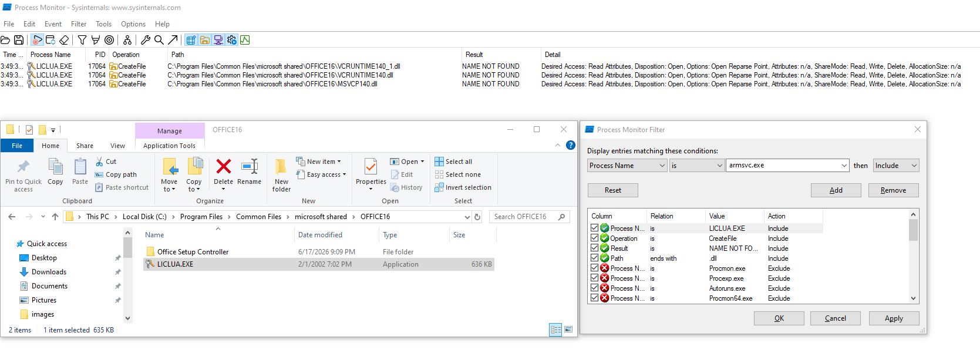
Task: Expand the New item dropdown
Action: pos(339,162)
